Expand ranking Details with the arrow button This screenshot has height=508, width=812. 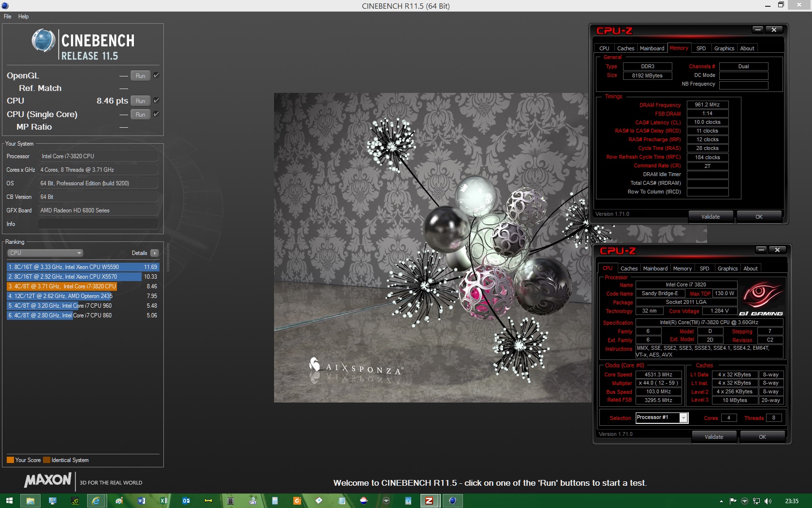[154, 253]
